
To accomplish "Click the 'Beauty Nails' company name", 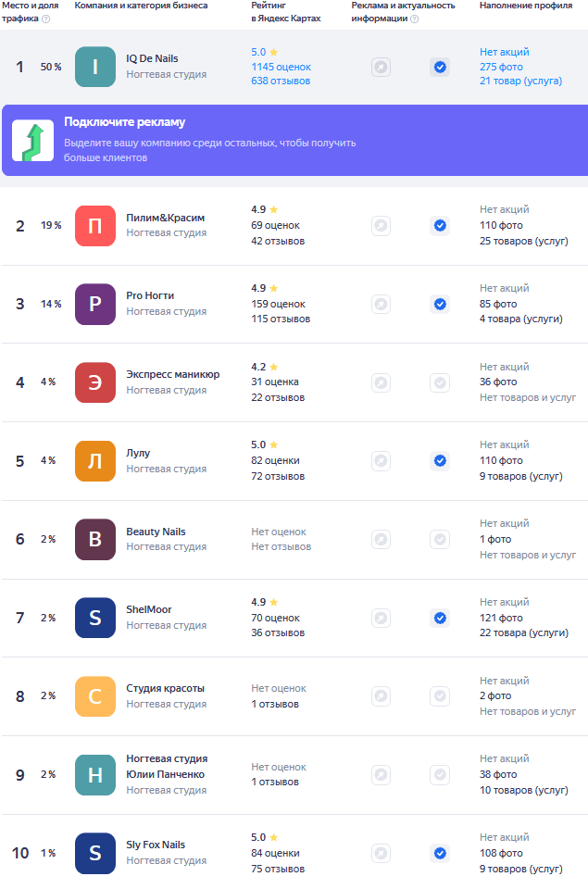I will 156,532.
